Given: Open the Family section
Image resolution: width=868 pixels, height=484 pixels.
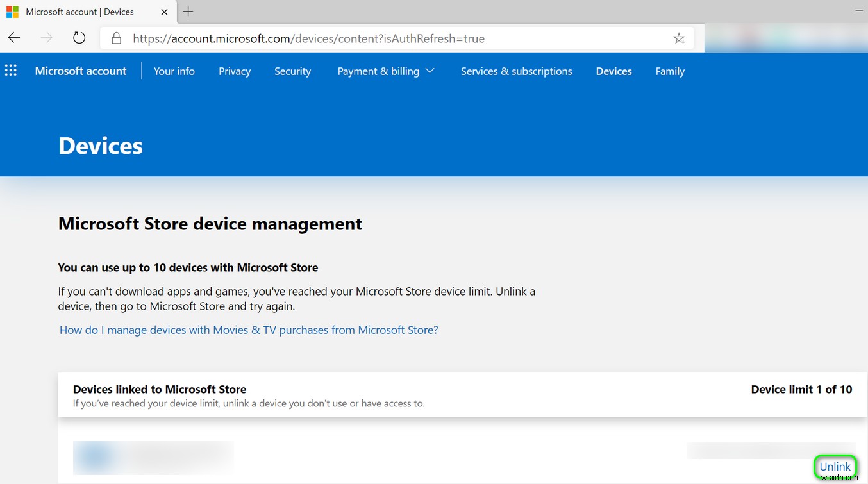Looking at the screenshot, I should [x=669, y=71].
